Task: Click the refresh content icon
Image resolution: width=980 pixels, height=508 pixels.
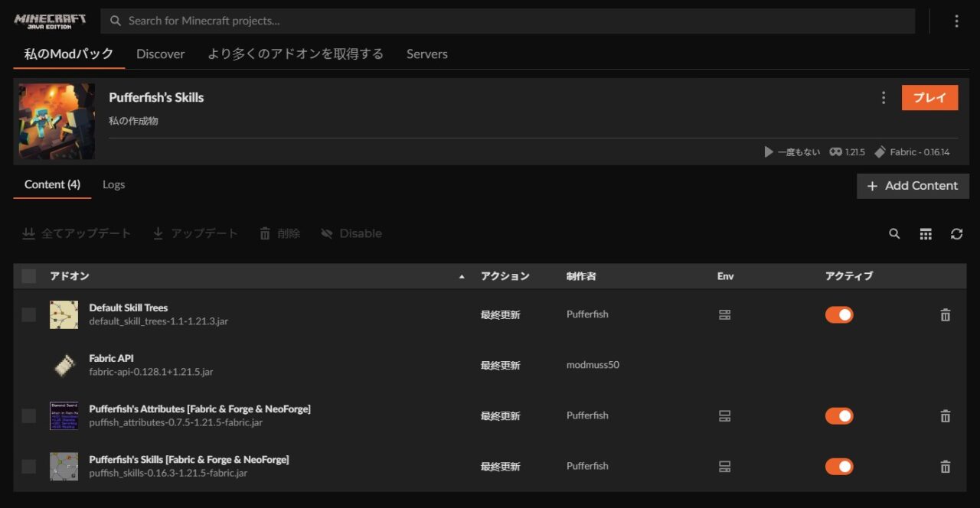Action: pyautogui.click(x=956, y=234)
